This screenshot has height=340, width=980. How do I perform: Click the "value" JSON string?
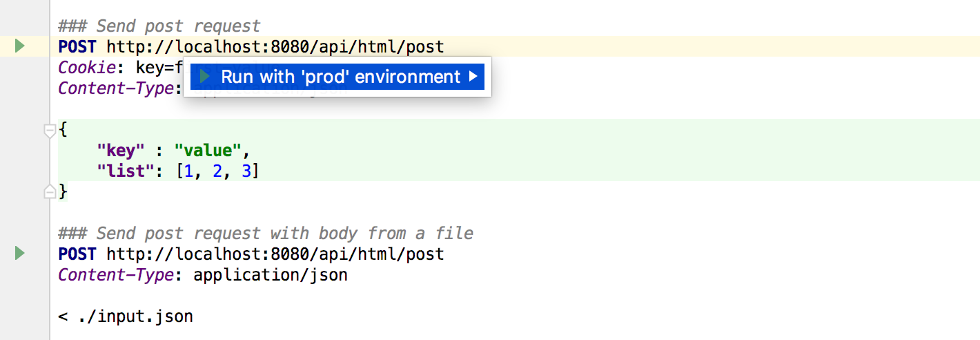pos(207,150)
